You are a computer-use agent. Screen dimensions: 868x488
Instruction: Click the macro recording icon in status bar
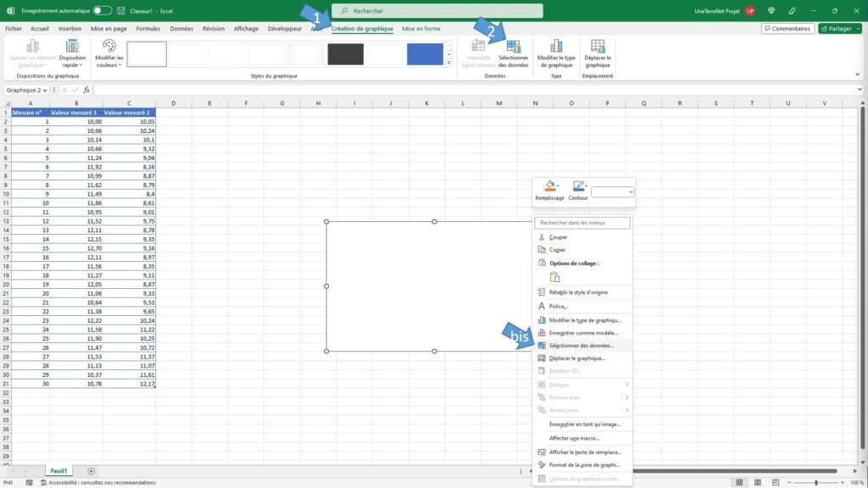click(x=30, y=482)
